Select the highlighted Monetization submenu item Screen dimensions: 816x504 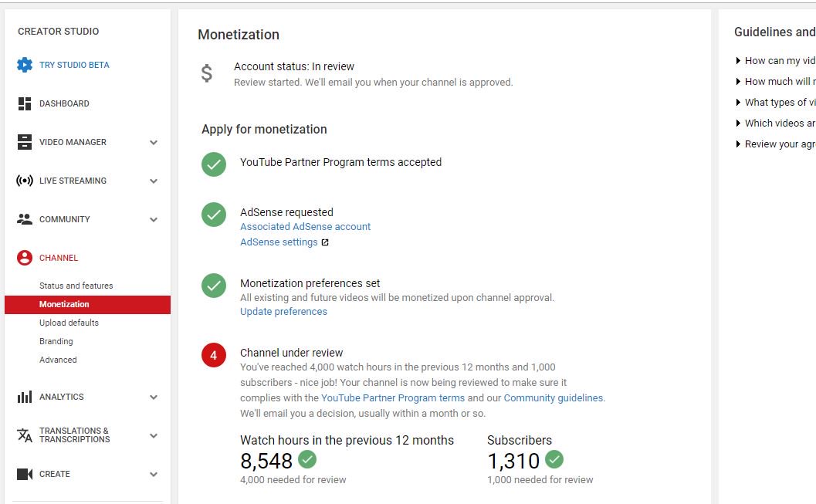(87, 304)
